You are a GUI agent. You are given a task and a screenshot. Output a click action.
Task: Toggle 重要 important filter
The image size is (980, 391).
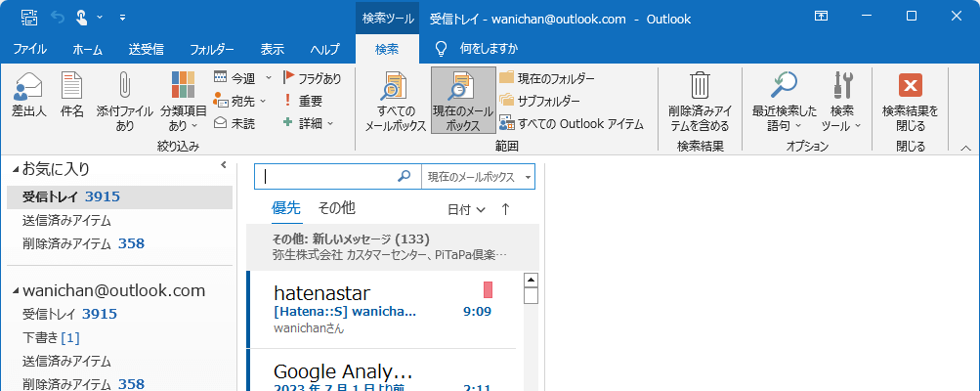303,100
